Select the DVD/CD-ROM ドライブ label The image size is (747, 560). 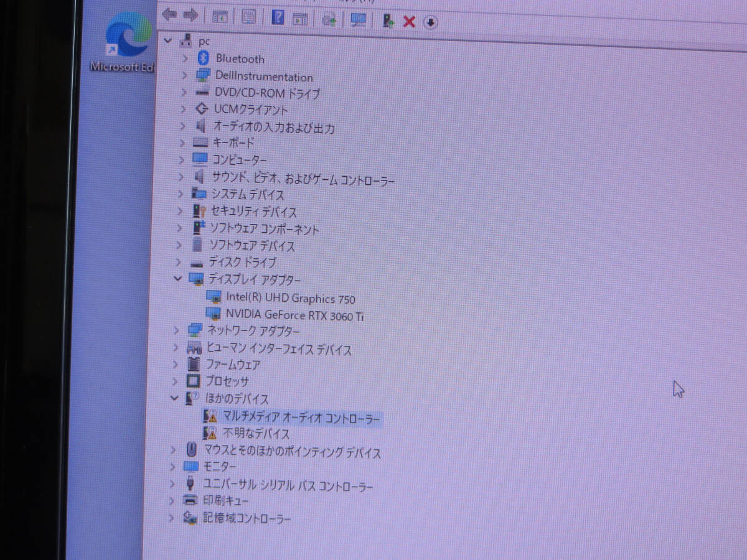267,93
